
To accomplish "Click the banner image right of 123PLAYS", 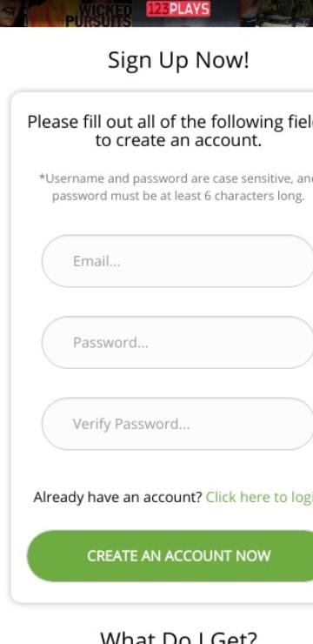I will coord(276,13).
